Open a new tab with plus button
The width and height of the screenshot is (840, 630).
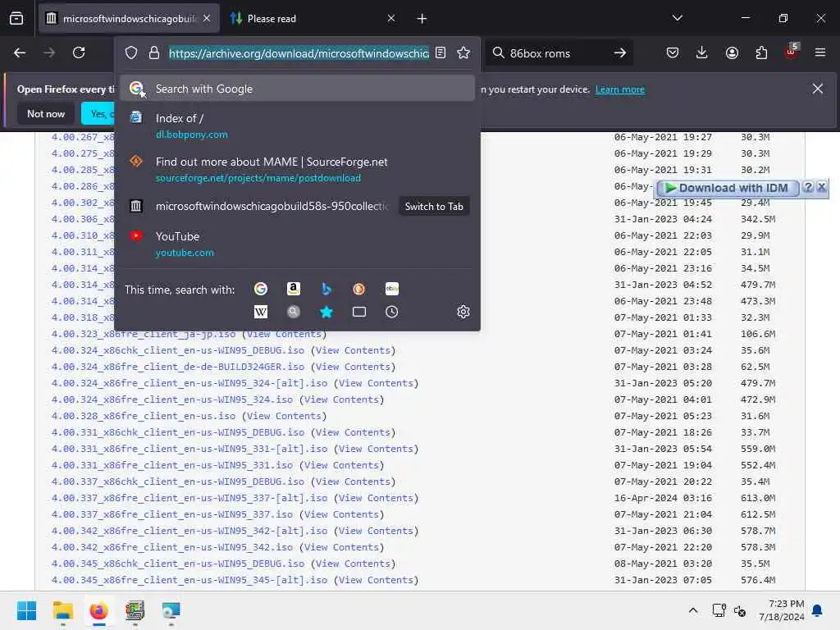pos(422,19)
